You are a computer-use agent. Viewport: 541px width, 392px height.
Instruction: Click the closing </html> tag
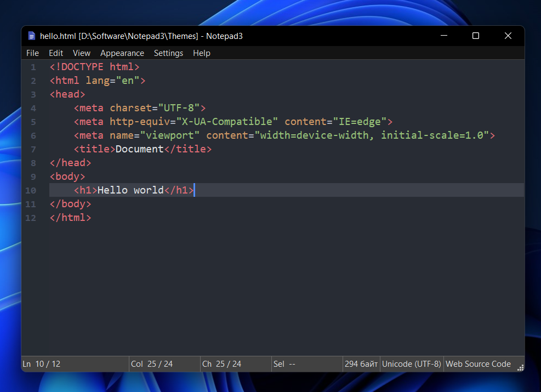point(70,218)
